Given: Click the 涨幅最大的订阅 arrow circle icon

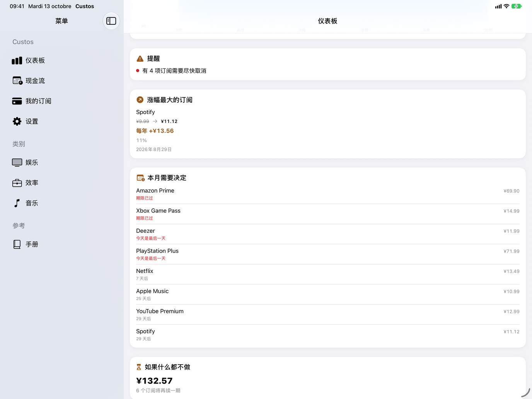Looking at the screenshot, I should (140, 100).
